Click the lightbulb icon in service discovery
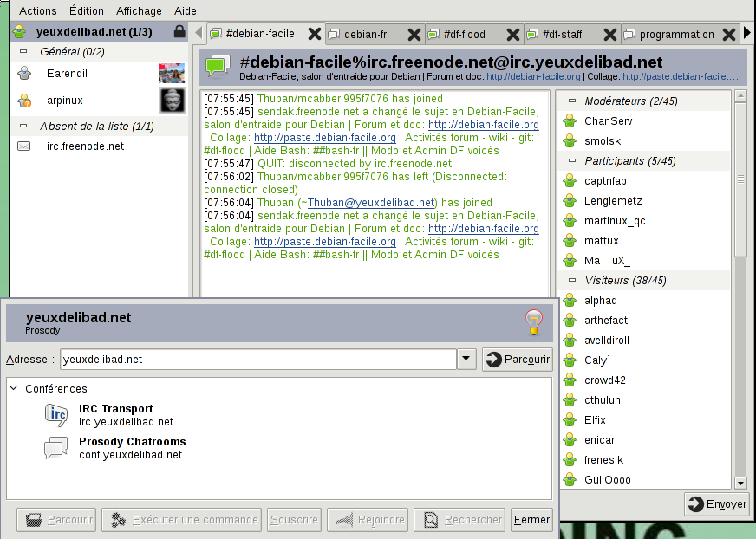This screenshot has height=539, width=756. (534, 321)
